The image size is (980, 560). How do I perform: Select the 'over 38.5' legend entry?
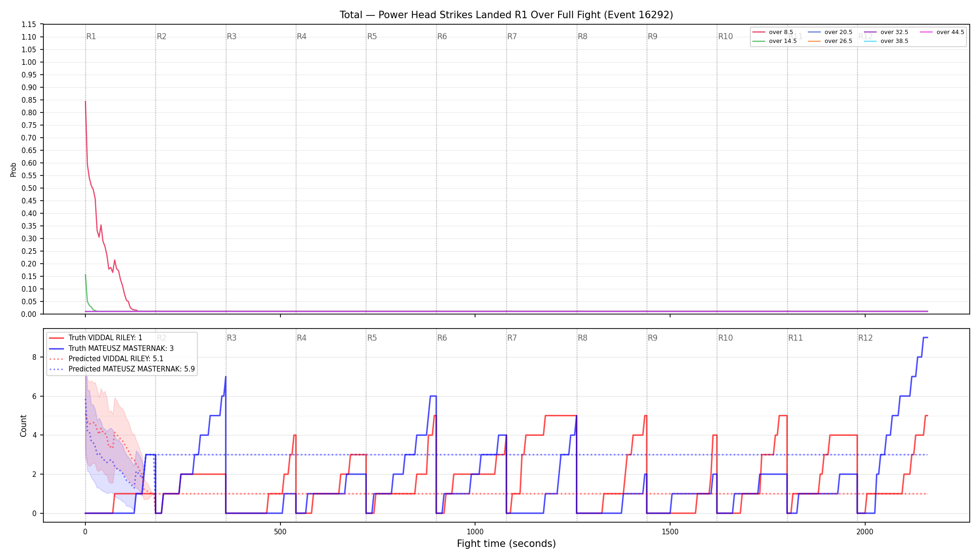pyautogui.click(x=886, y=41)
